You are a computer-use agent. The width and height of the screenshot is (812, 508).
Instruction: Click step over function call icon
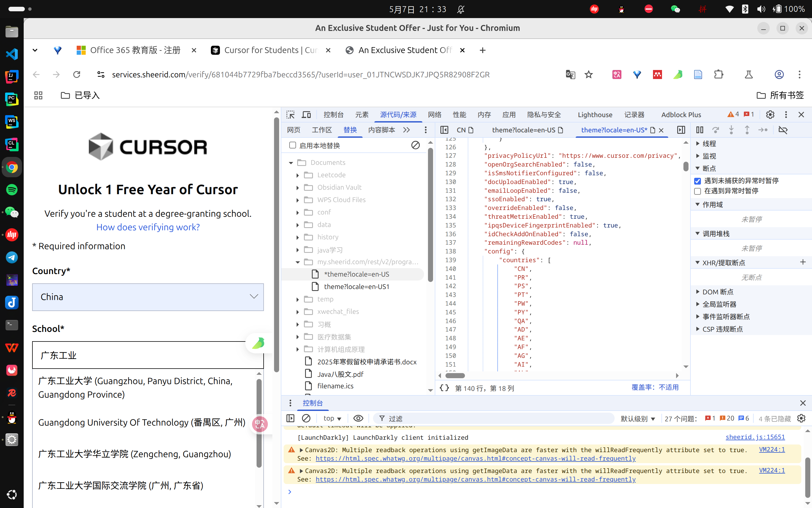pyautogui.click(x=715, y=130)
